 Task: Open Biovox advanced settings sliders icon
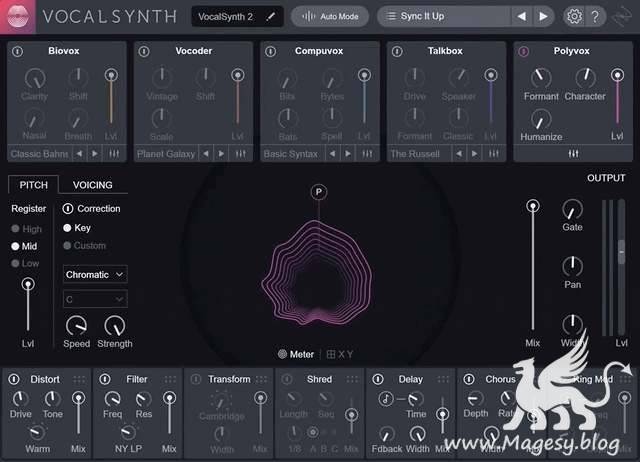(x=114, y=154)
